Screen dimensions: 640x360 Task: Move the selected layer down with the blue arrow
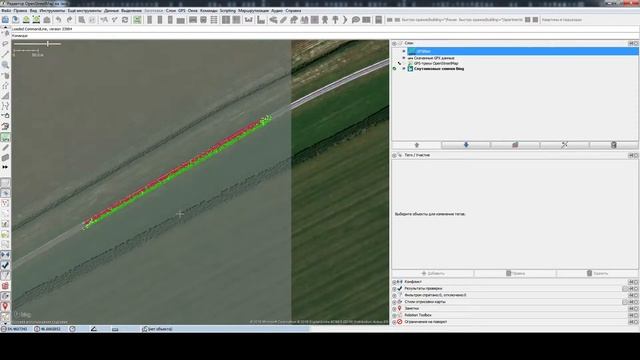coord(466,145)
